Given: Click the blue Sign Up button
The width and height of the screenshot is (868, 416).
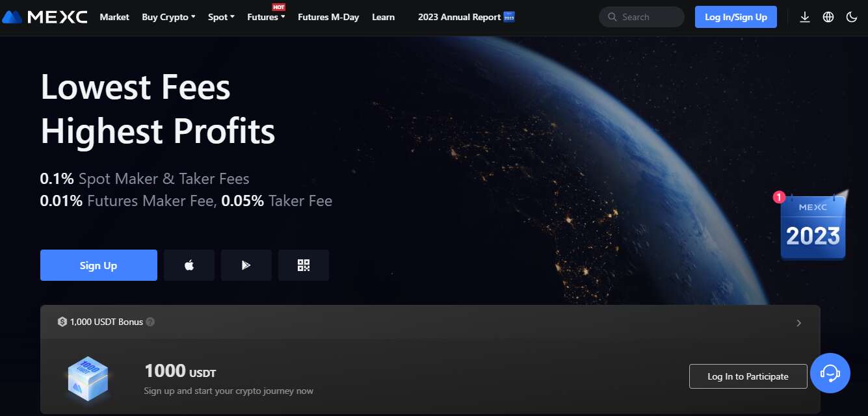Looking at the screenshot, I should (x=99, y=265).
